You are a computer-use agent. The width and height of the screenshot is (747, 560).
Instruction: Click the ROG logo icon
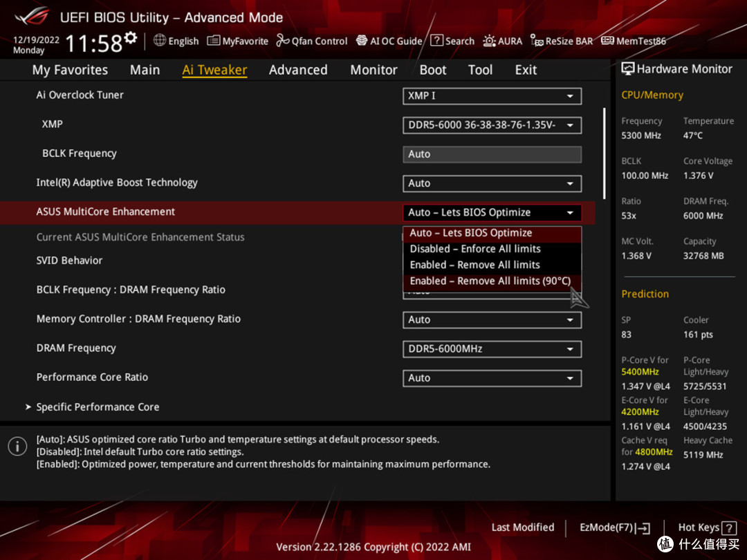coord(32,16)
